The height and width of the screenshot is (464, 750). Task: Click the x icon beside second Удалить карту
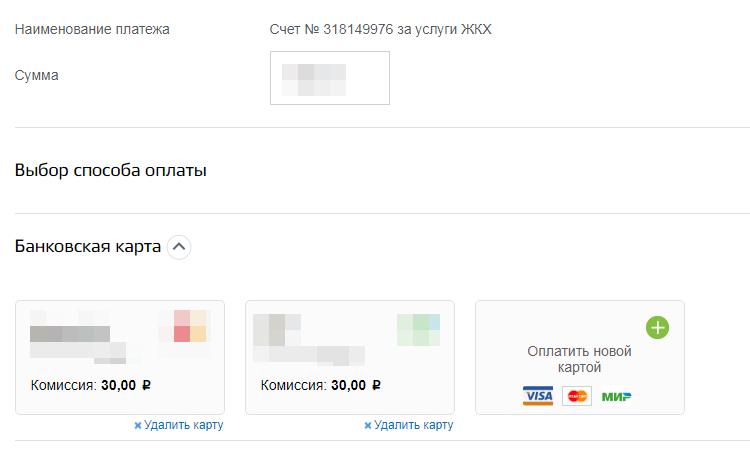(368, 425)
